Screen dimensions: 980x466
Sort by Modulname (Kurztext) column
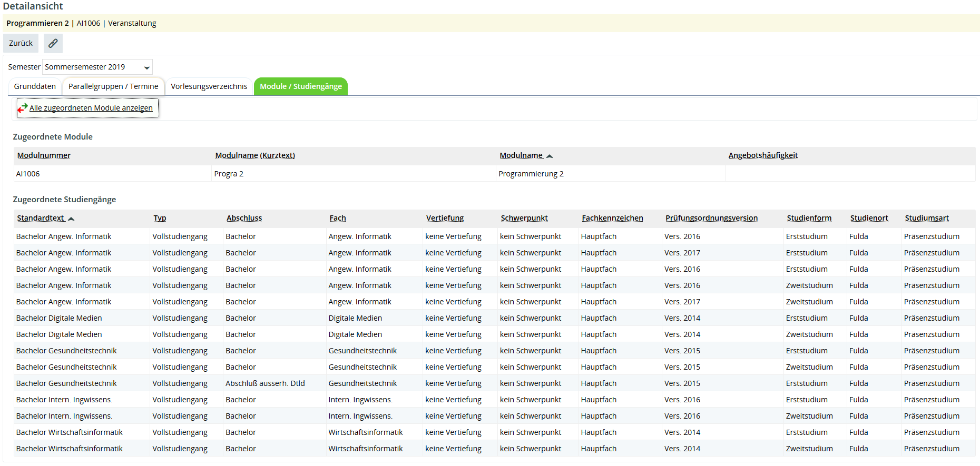pyautogui.click(x=255, y=155)
